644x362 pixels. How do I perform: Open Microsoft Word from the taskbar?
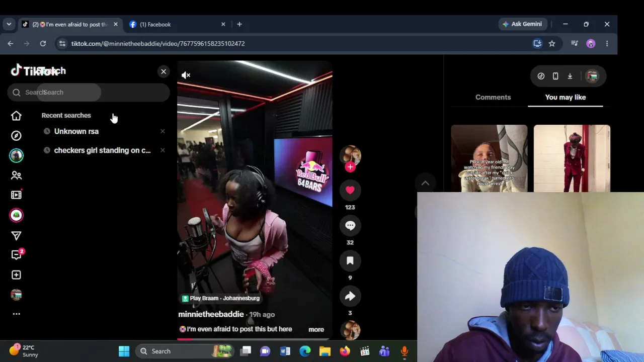285,351
